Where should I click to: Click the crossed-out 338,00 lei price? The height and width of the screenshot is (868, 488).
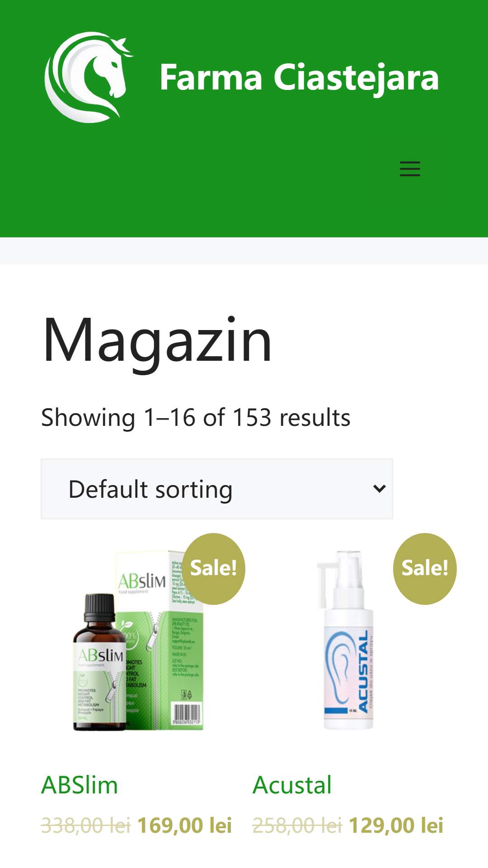pyautogui.click(x=85, y=825)
